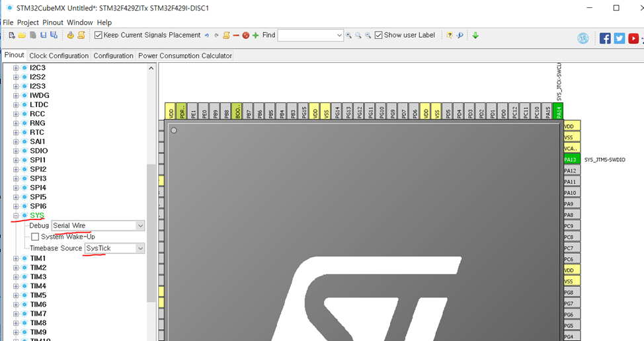Open the Power Consumption Calculator tab
Image resolution: width=644 pixels, height=341 pixels.
185,56
